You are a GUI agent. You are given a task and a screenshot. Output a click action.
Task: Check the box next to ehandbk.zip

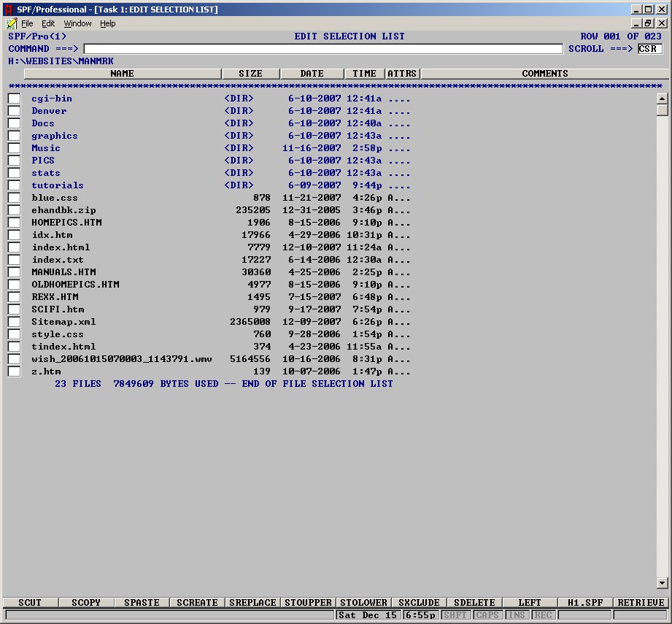pyautogui.click(x=14, y=210)
